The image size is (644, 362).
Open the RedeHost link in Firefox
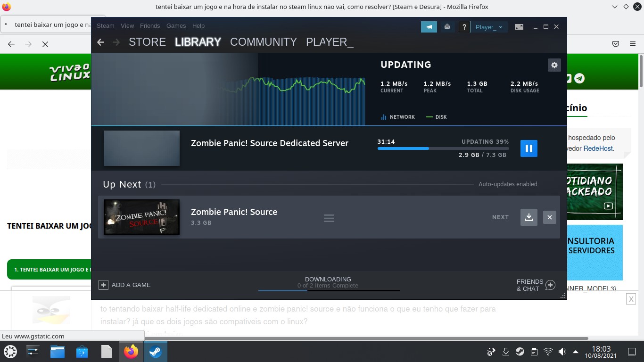[x=598, y=148]
